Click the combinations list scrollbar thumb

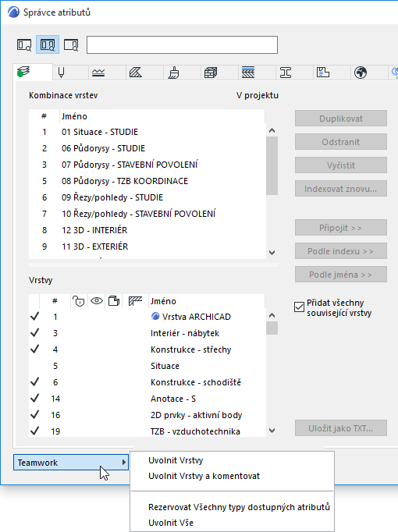coord(272,165)
